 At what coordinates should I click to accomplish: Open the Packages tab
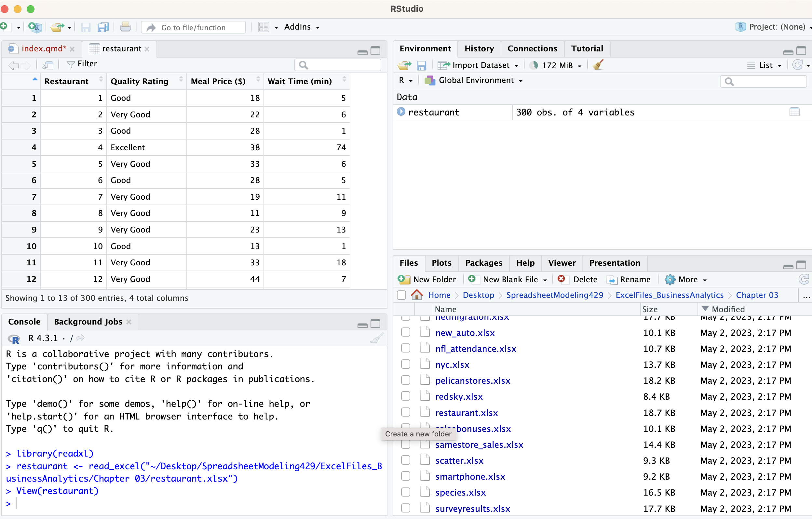coord(483,263)
